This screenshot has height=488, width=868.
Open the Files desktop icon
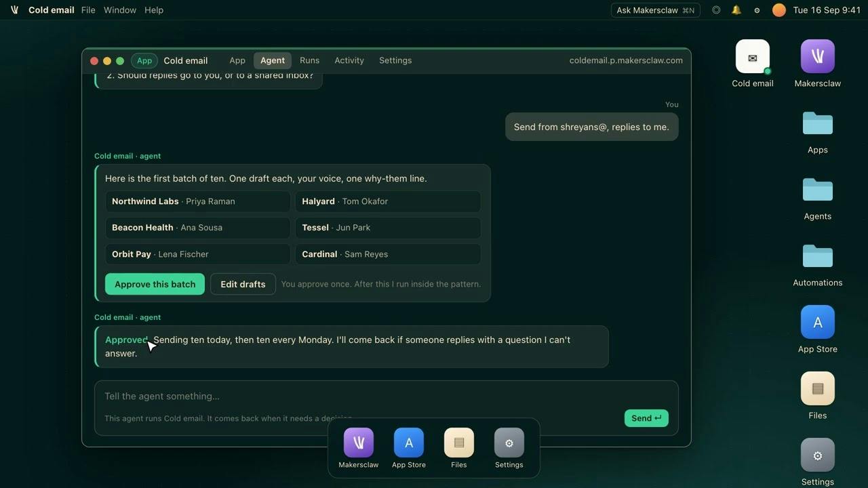coord(818,396)
